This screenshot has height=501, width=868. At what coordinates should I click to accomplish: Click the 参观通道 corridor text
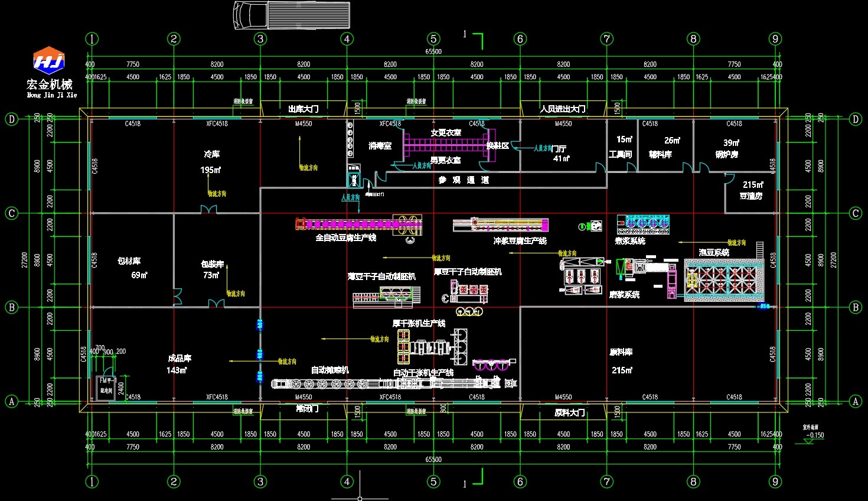tap(464, 180)
